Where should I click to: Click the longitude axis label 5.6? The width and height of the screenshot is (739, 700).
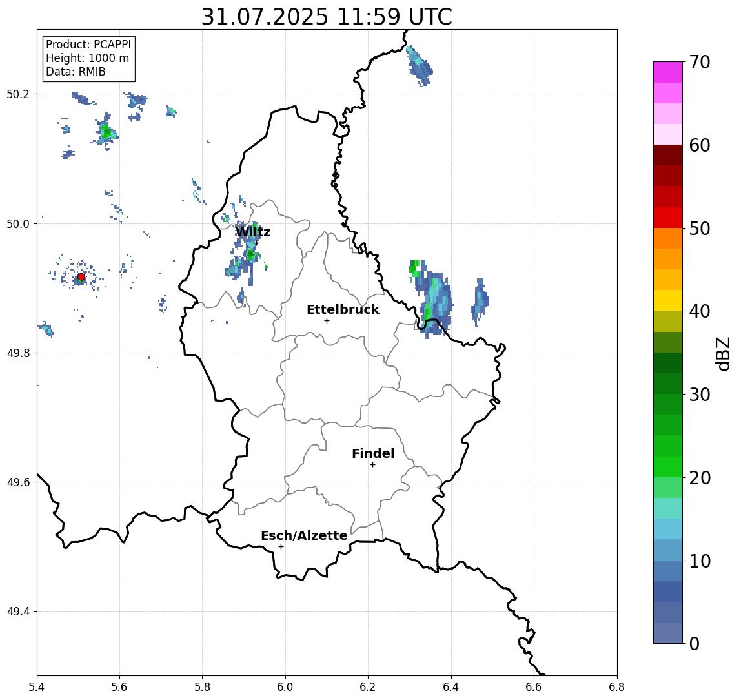coord(119,687)
